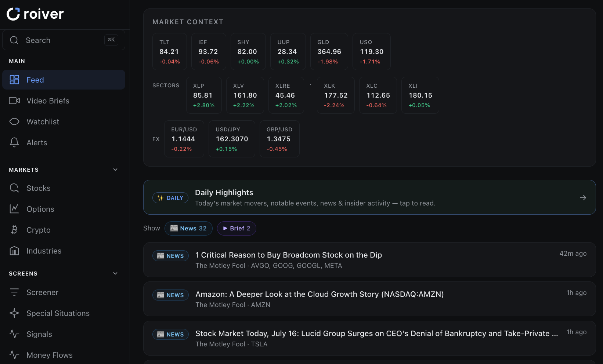
Task: Select the XLI sector card
Action: (x=420, y=95)
